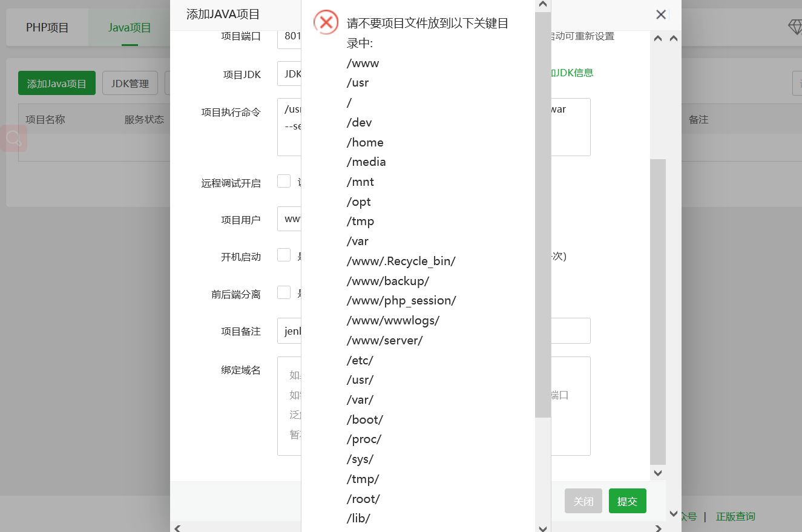
Task: Click the red search magnifier icon
Action: (13, 139)
